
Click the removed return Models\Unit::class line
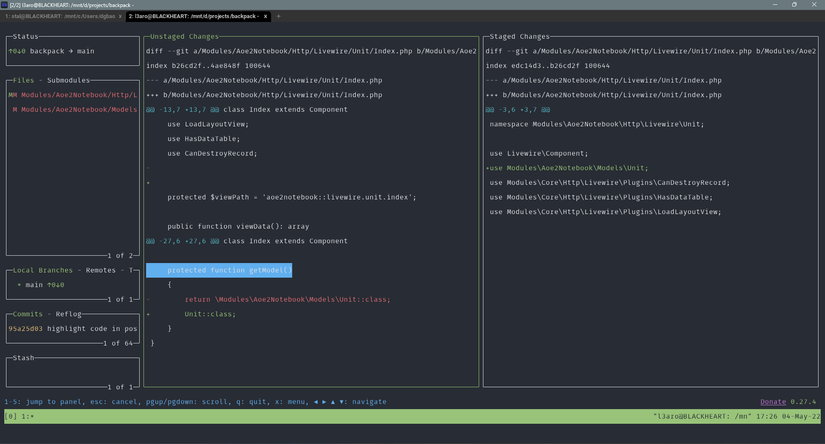[287, 299]
